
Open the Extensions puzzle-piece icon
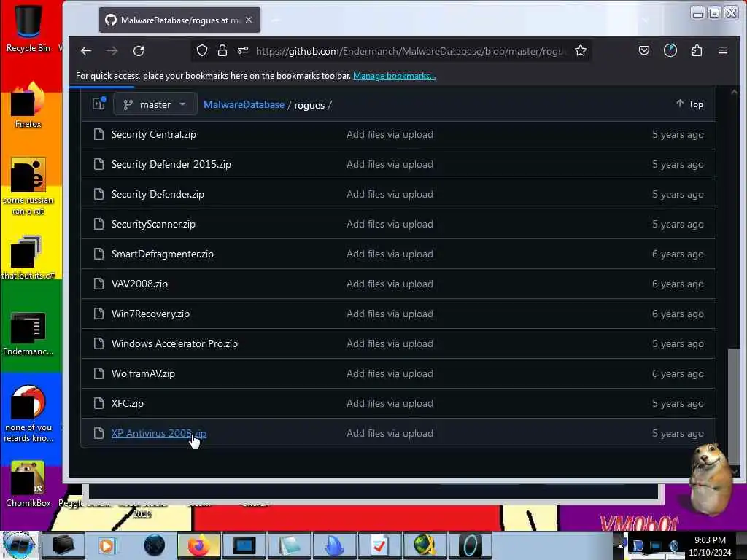[697, 50]
